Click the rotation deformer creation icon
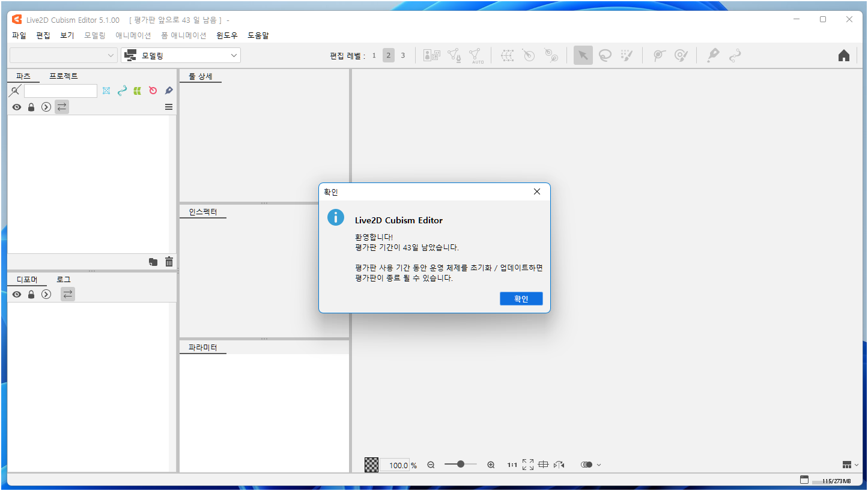This screenshot has height=491, width=868. pyautogui.click(x=529, y=56)
